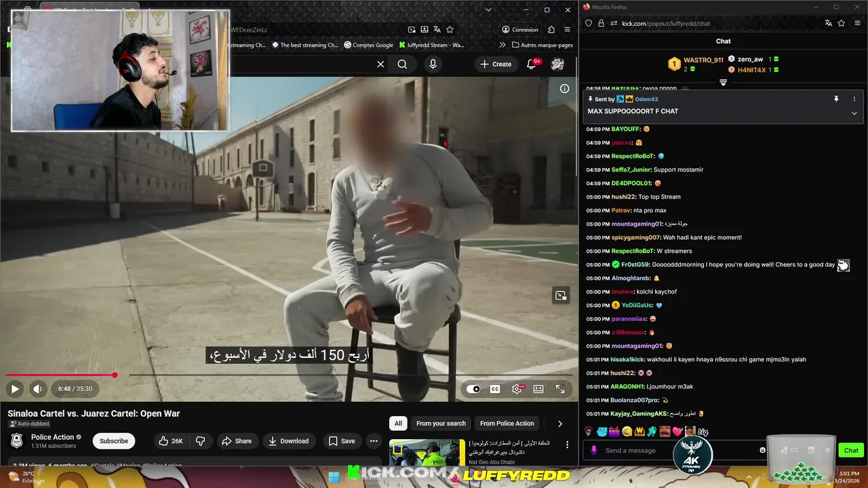Enter fullscreen in the video player
This screenshot has height=488, width=868.
point(560,389)
